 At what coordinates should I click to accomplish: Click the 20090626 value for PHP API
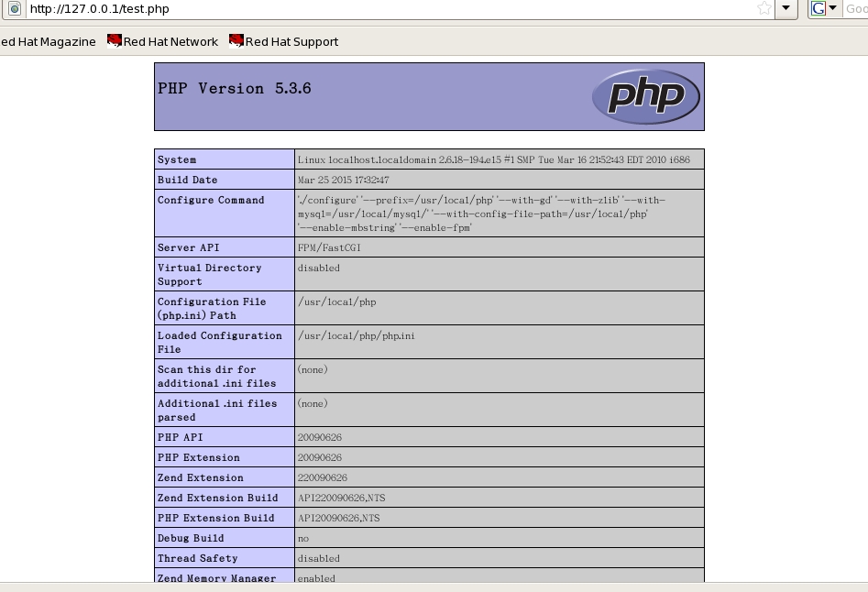pos(319,438)
